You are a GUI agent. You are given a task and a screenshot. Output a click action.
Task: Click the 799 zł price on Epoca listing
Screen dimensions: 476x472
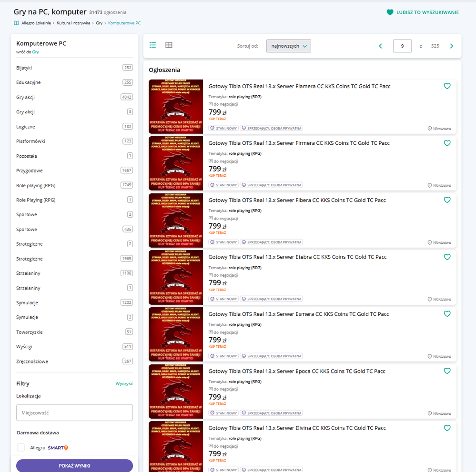(217, 397)
